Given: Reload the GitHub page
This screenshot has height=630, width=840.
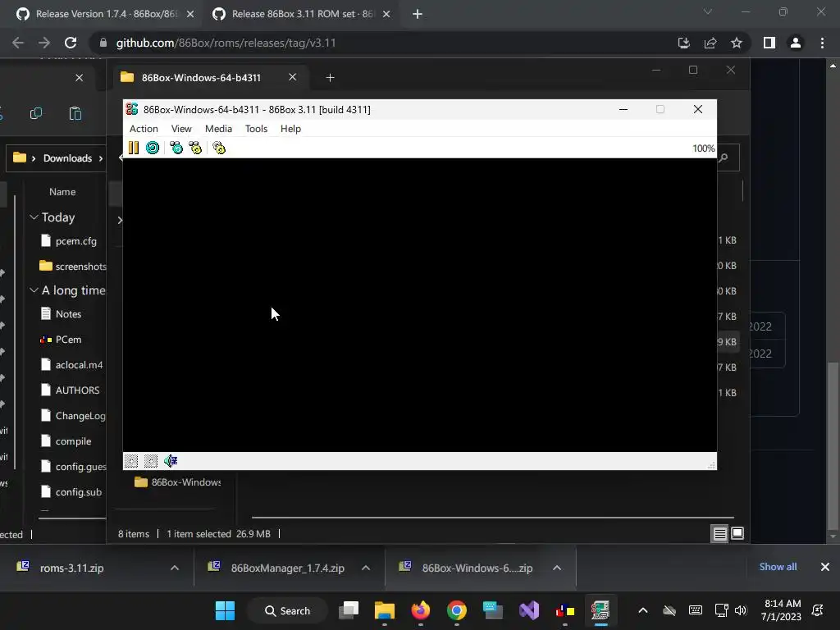Looking at the screenshot, I should 71,43.
